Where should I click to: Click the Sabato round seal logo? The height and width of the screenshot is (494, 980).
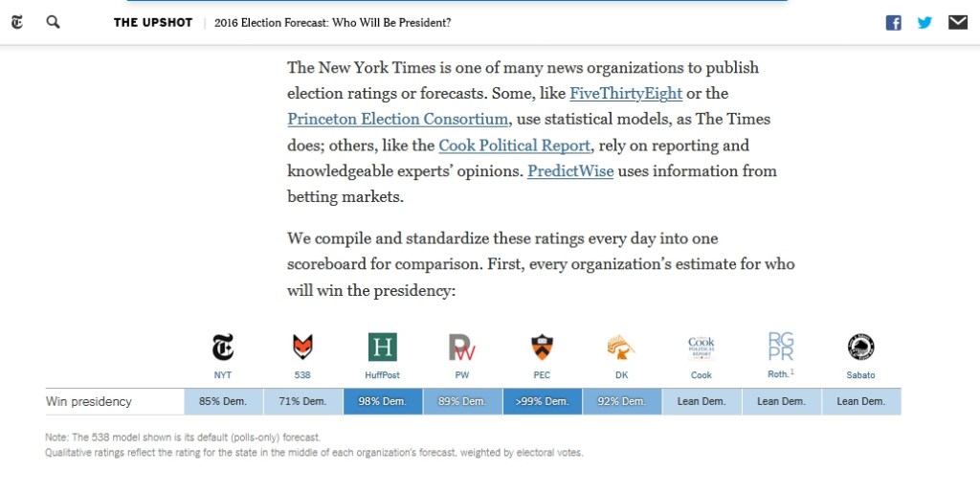tap(860, 347)
